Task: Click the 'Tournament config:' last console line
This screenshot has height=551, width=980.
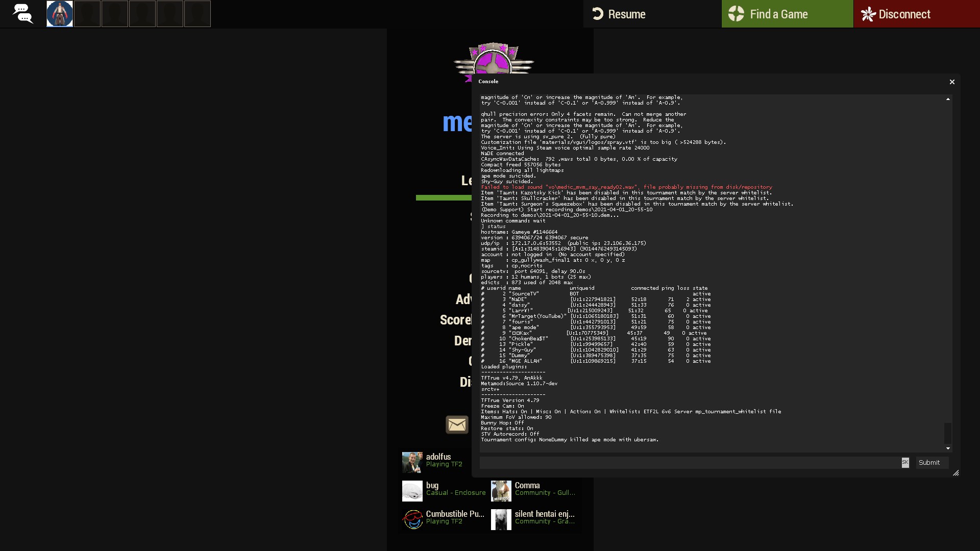Action: [x=570, y=440]
